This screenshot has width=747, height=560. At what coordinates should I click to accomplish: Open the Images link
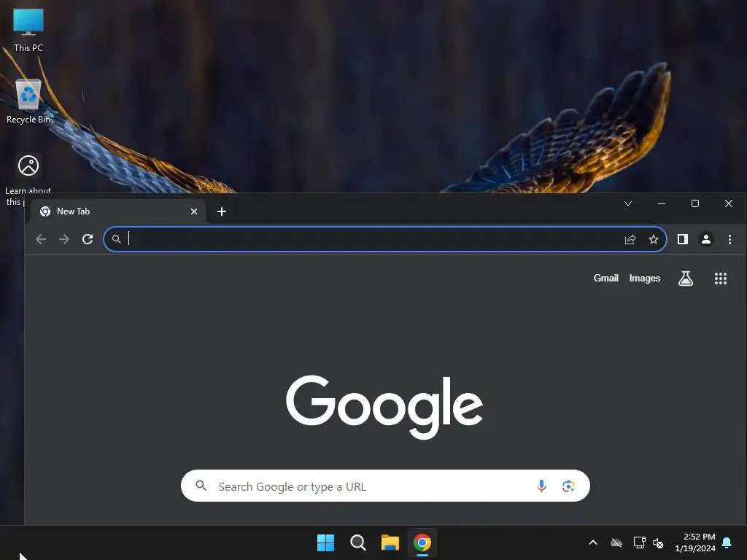[x=645, y=278]
